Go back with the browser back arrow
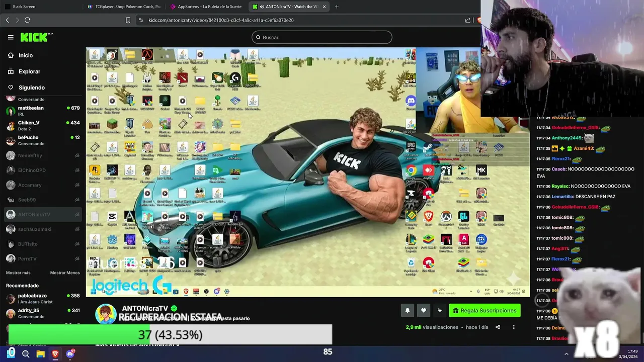 coord(7,20)
